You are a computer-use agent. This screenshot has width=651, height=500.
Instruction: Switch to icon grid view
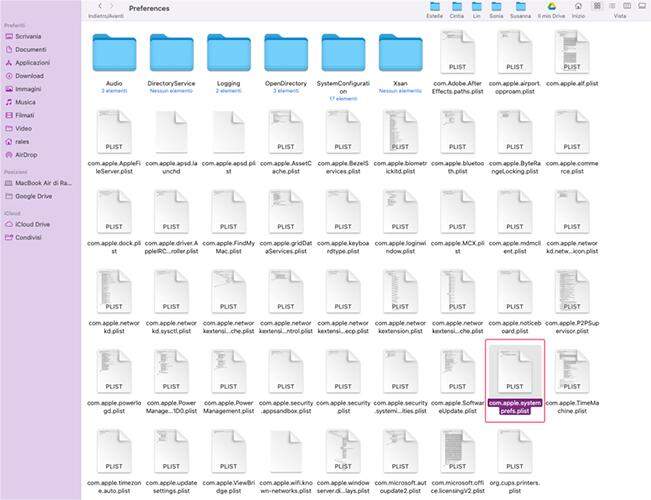click(597, 6)
